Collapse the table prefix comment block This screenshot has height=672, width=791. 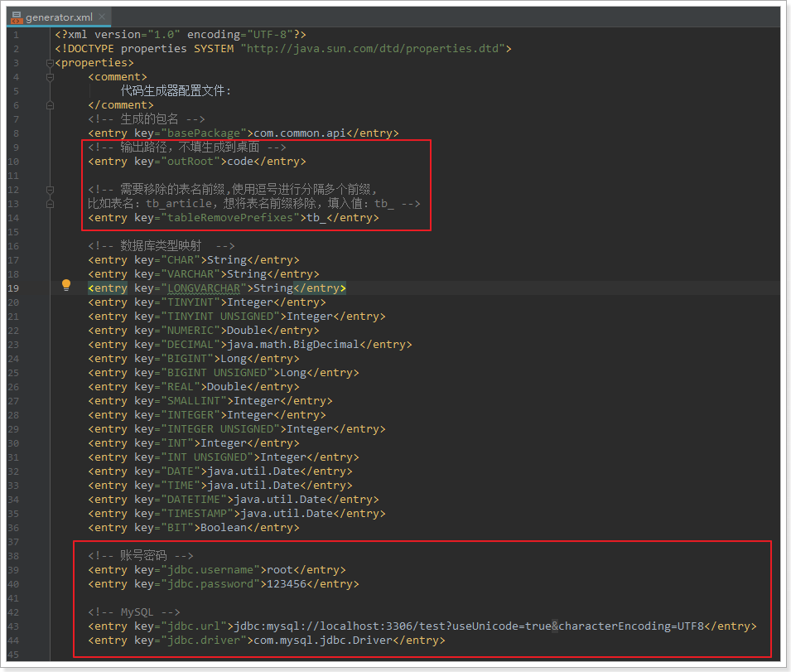(50, 191)
